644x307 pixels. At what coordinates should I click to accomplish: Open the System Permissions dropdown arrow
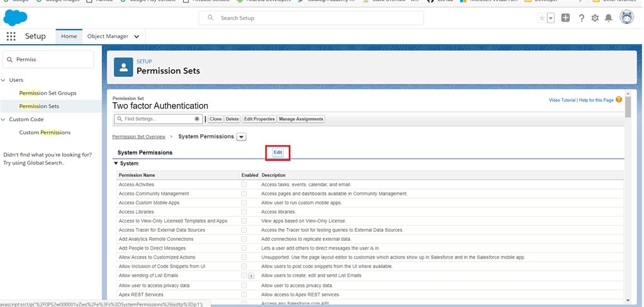[x=242, y=137]
